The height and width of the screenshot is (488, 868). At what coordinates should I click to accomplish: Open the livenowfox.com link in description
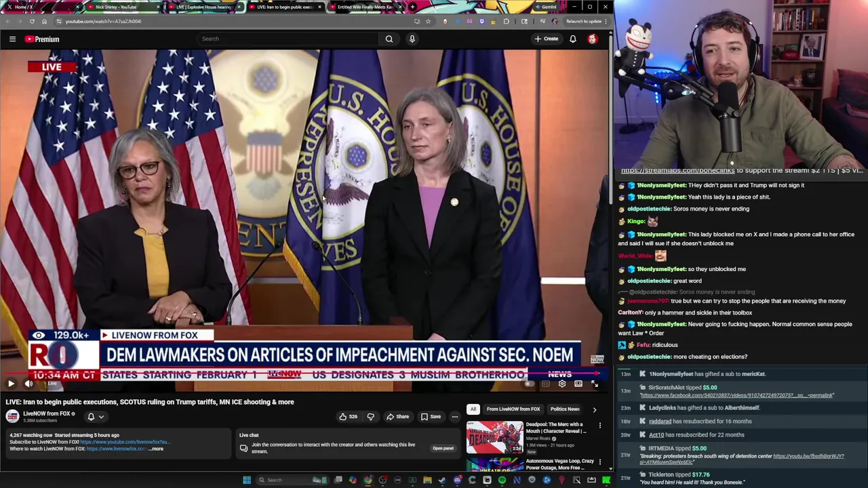[116, 449]
